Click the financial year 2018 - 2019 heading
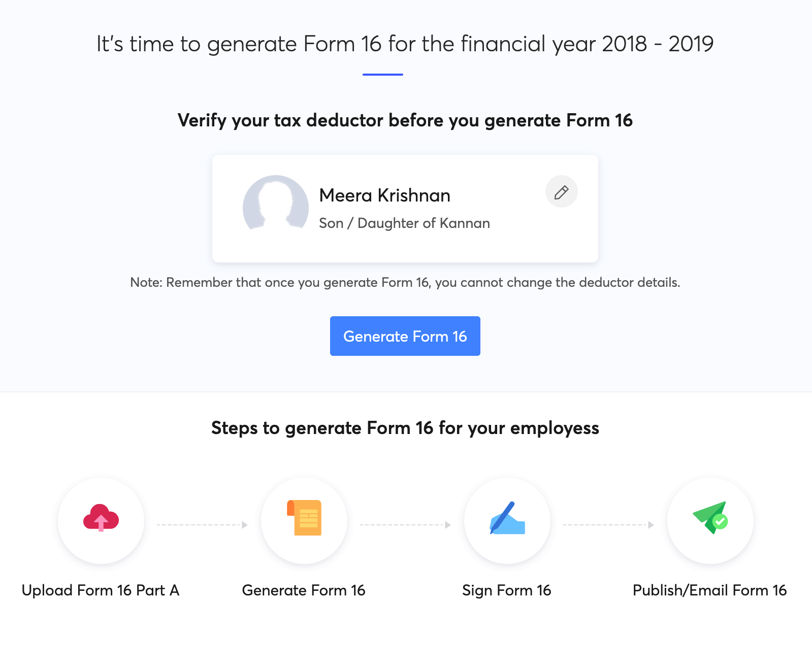 (404, 44)
